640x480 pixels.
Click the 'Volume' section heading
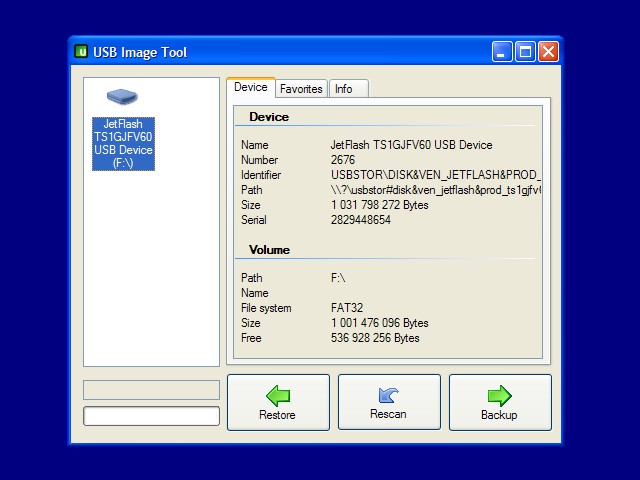pyautogui.click(x=269, y=250)
